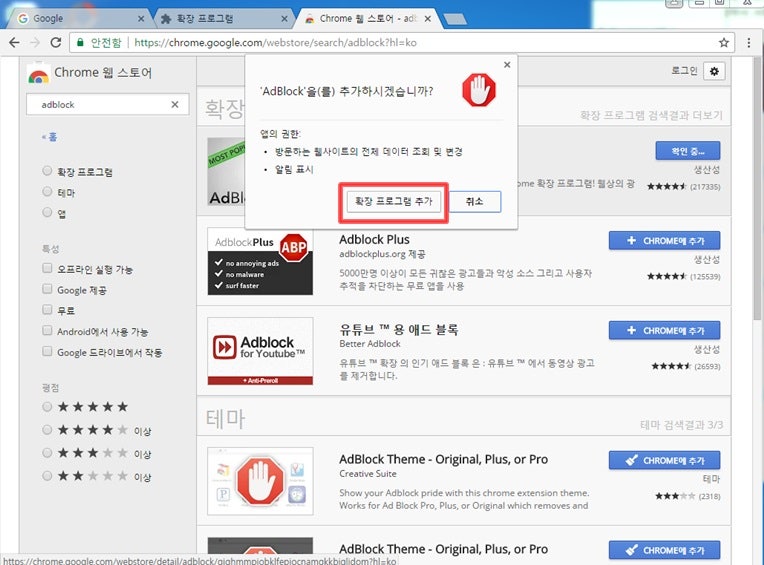Open the web store settings gear
Viewport: 764px width, 565px height.
click(714, 72)
